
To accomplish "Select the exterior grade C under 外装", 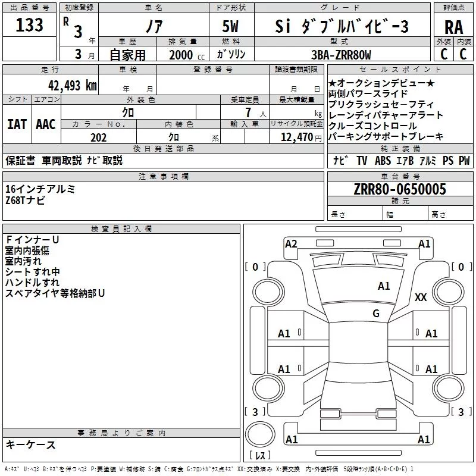I will coord(444,54).
